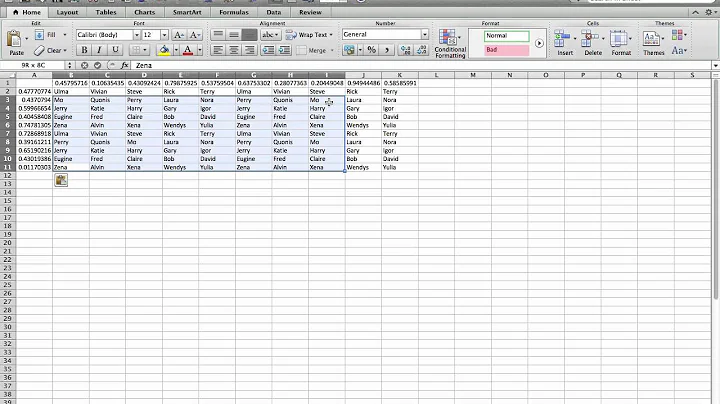Click the Insert cells icon
This screenshot has height=404, width=720.
563,40
